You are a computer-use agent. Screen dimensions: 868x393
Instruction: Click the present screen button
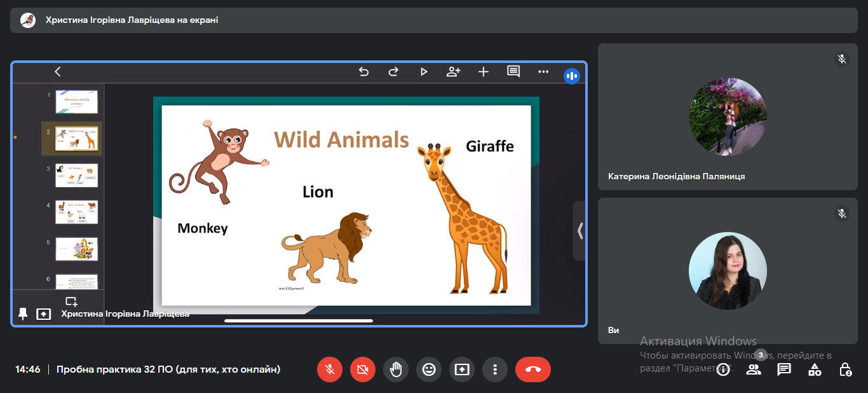click(x=462, y=369)
